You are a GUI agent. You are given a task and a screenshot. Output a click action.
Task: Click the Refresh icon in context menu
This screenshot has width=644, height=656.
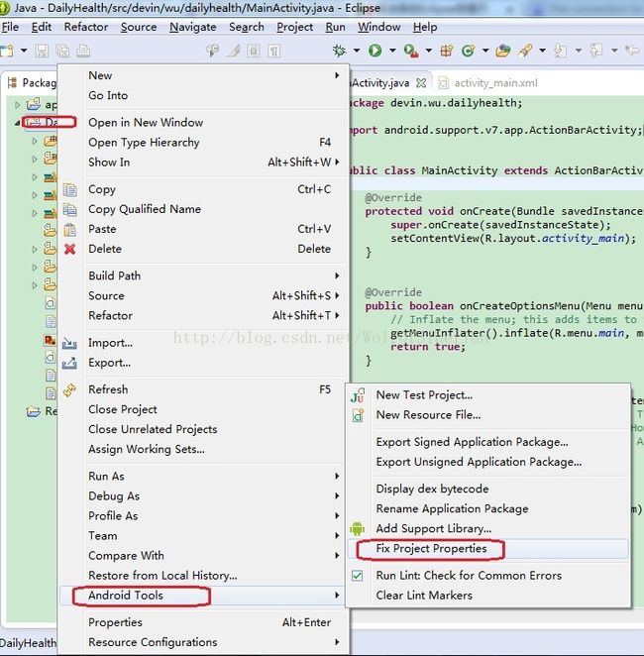pyautogui.click(x=69, y=389)
